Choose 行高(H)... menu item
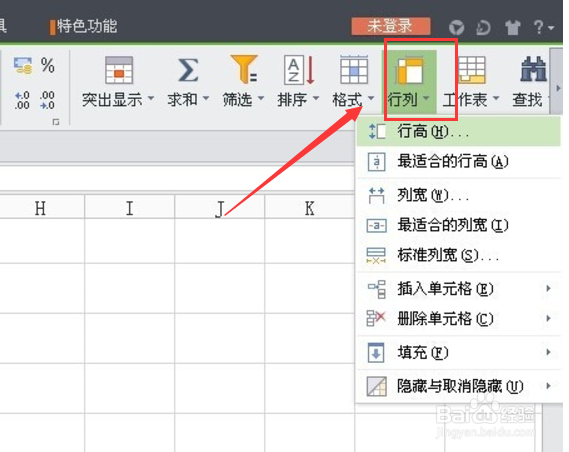 459,131
